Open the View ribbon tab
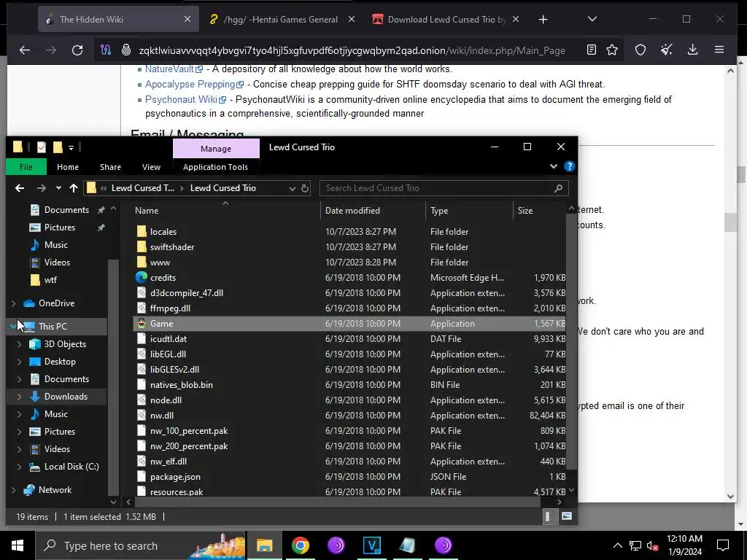The height and width of the screenshot is (560, 747). [x=151, y=167]
